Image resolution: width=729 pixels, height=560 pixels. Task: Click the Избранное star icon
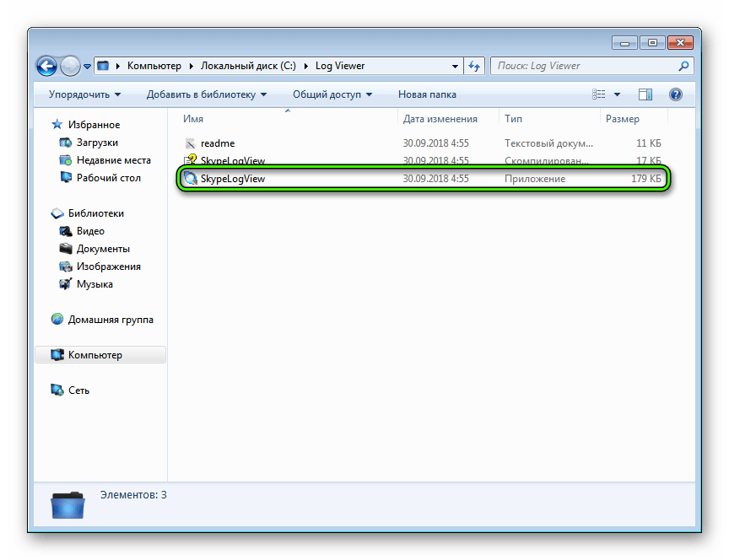[x=57, y=124]
